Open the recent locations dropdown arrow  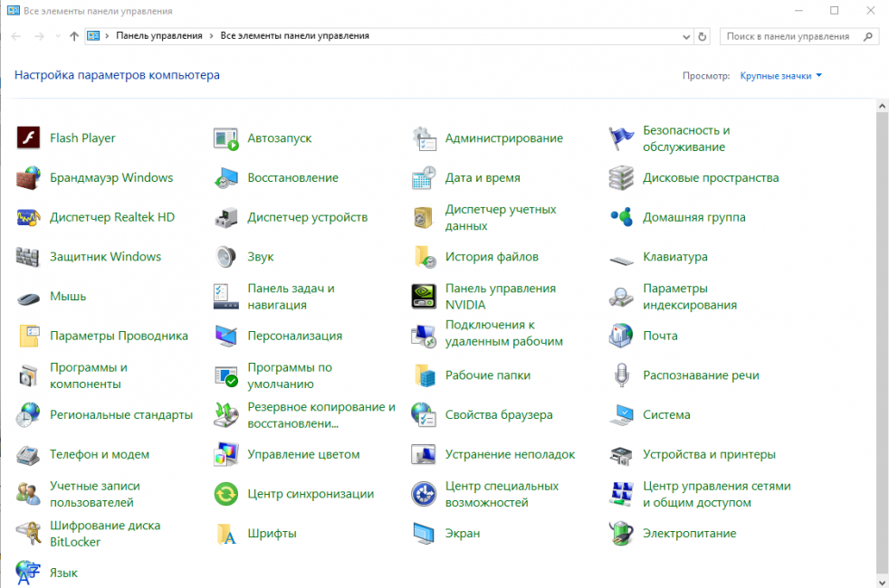(58, 36)
